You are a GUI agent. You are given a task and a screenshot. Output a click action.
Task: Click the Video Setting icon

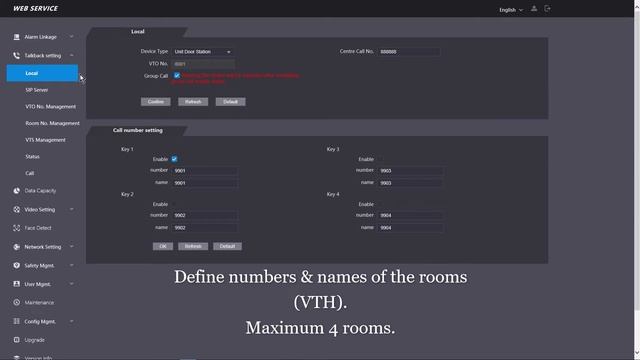click(16, 209)
